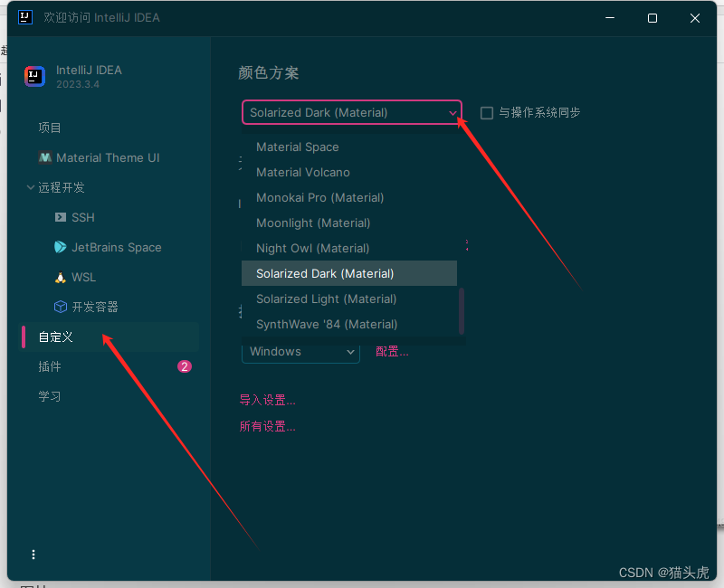
Task: Enable 与操作系统同步 checkbox
Action: click(x=487, y=113)
